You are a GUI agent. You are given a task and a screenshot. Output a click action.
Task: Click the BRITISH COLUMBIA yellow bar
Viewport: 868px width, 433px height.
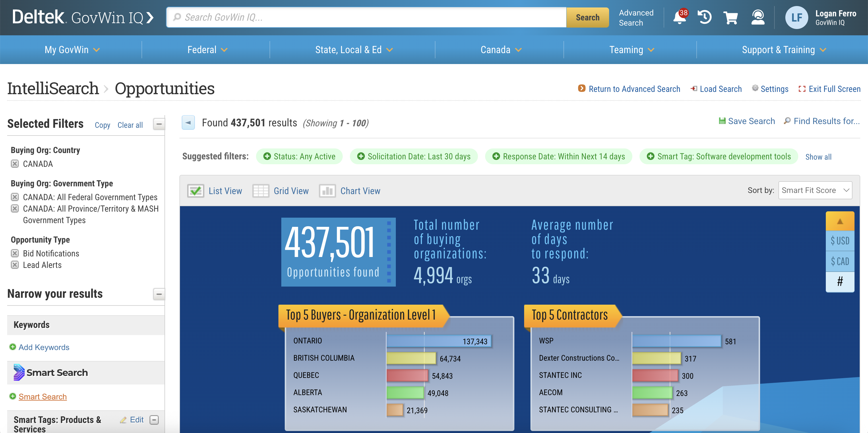coord(411,358)
